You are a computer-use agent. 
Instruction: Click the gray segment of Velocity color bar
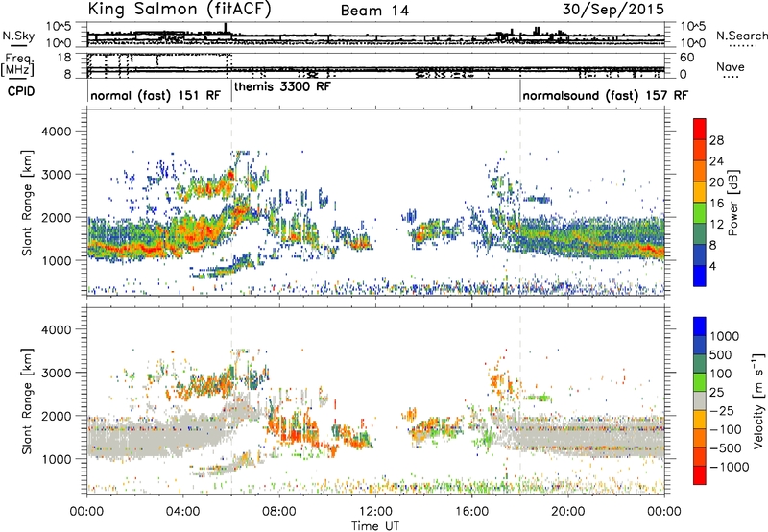tap(700, 400)
